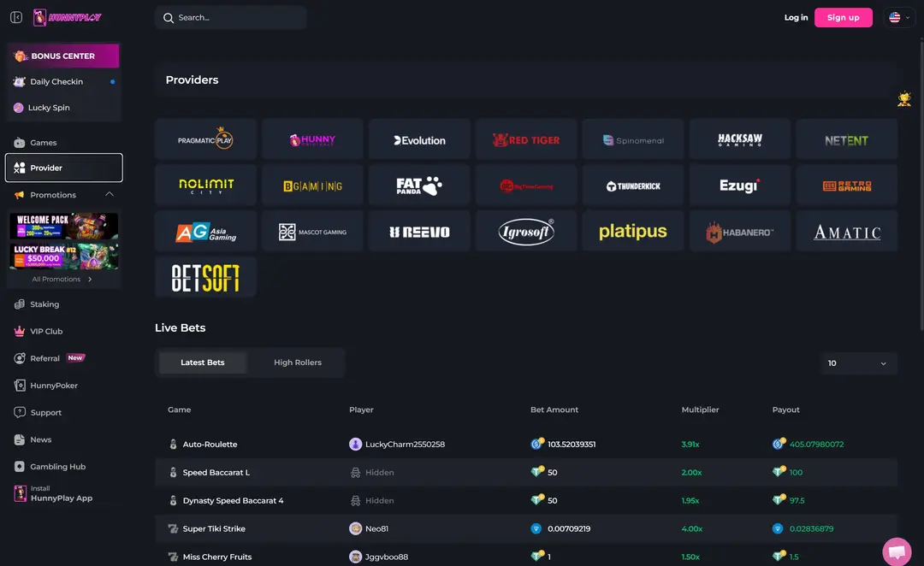
Task: Select the Asia Gaming provider
Action: (205, 231)
